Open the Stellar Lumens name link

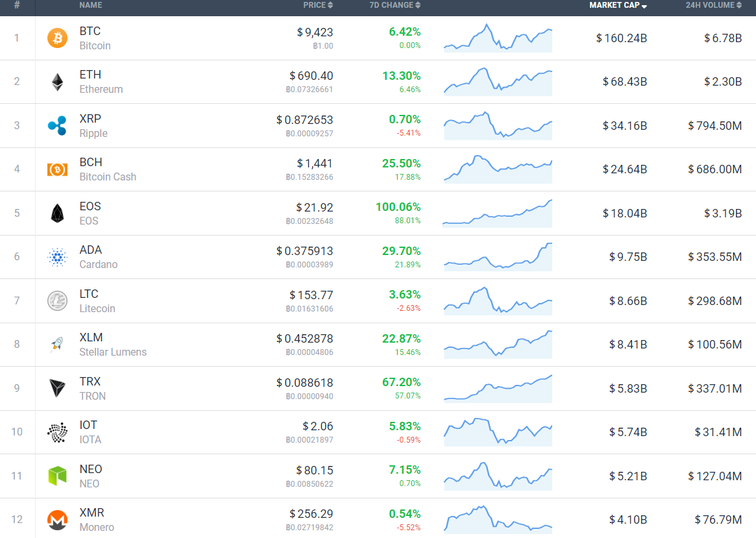[113, 352]
